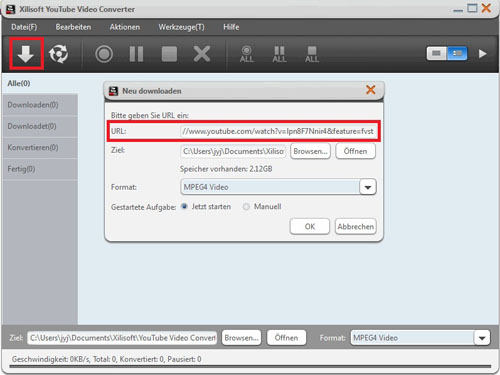The image size is (500, 375).
Task: Close the Xilisoft main window
Action: click(x=486, y=8)
